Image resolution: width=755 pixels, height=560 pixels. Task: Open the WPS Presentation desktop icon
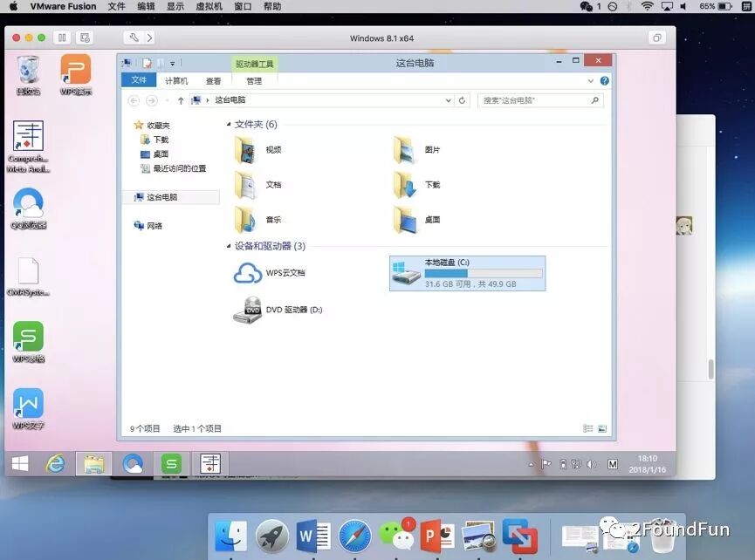pyautogui.click(x=76, y=75)
